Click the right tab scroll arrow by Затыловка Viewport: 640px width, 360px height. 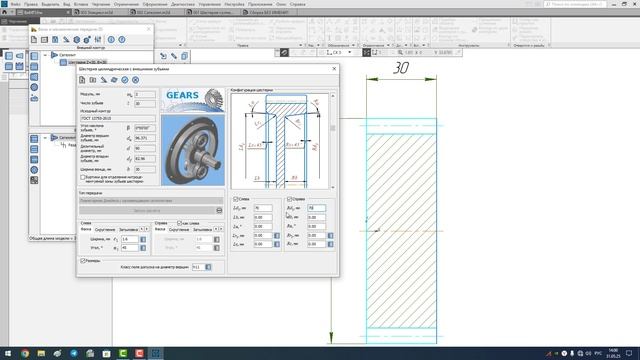pyautogui.click(x=147, y=229)
